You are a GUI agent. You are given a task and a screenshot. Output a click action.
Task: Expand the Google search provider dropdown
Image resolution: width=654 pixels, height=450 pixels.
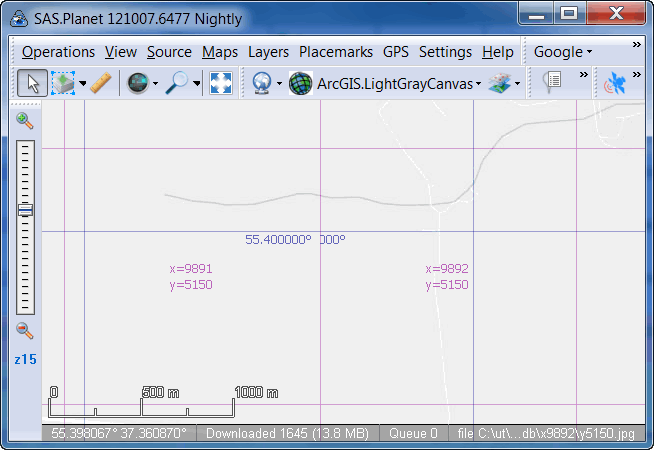563,52
